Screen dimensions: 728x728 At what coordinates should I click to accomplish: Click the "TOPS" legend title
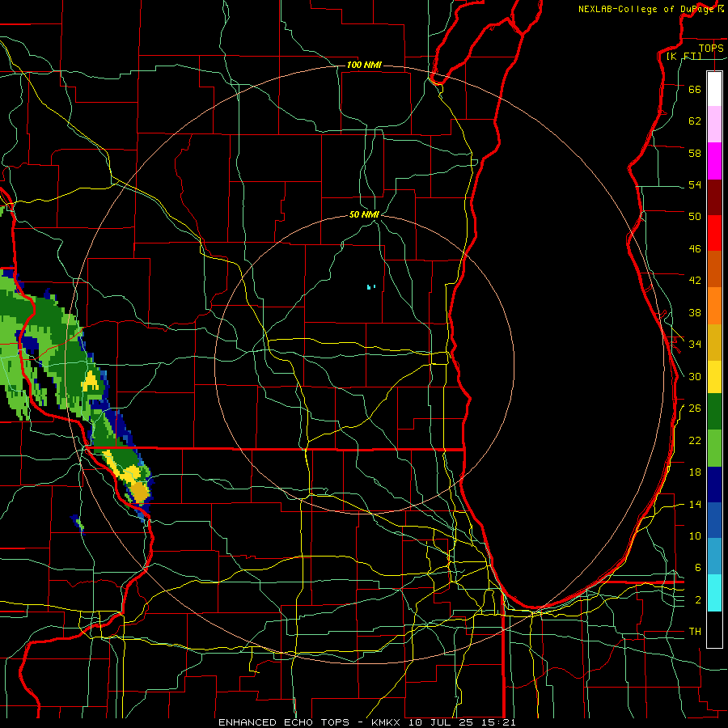point(711,48)
